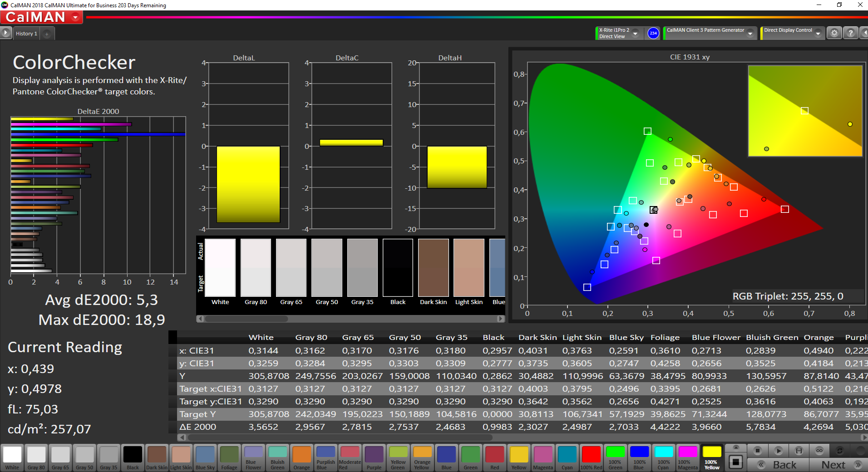
Task: Select the Red patch button
Action: point(494,458)
